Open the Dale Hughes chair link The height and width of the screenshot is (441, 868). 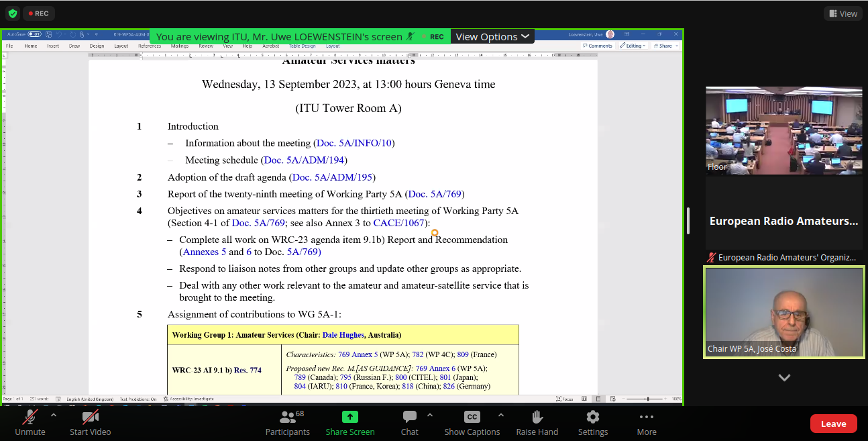tap(343, 335)
